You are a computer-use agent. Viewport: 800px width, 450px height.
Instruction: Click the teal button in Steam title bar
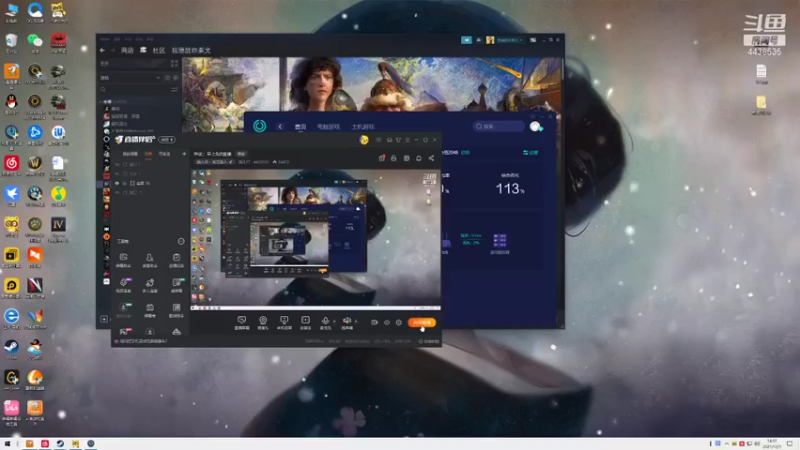click(x=466, y=40)
